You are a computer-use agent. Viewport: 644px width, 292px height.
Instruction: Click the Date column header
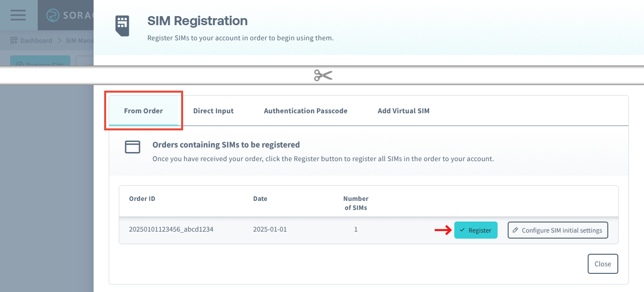tap(260, 198)
